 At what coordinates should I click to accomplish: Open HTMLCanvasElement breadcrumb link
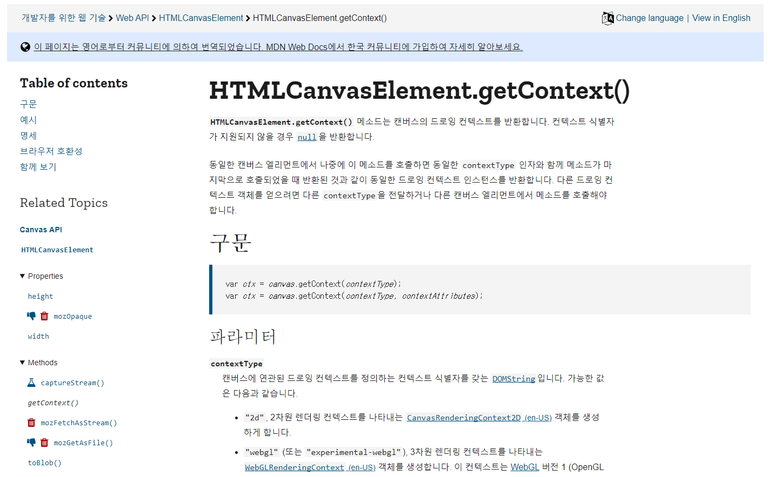201,18
